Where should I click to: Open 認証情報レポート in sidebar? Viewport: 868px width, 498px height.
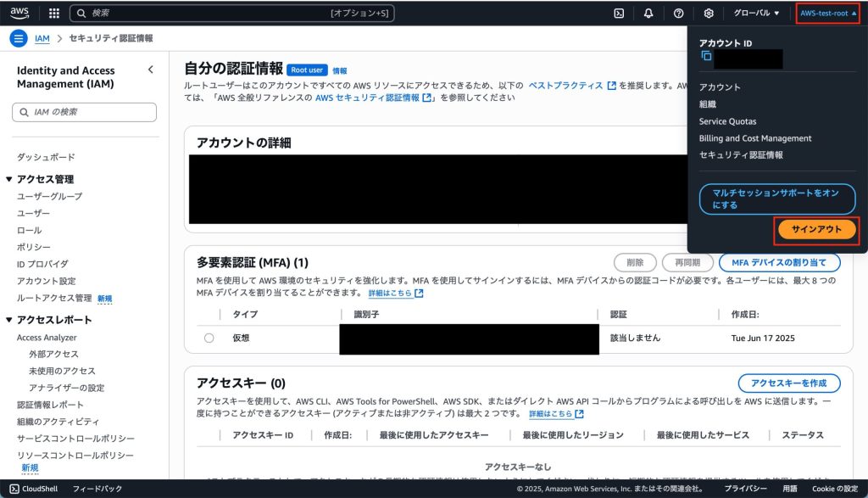pyautogui.click(x=50, y=405)
